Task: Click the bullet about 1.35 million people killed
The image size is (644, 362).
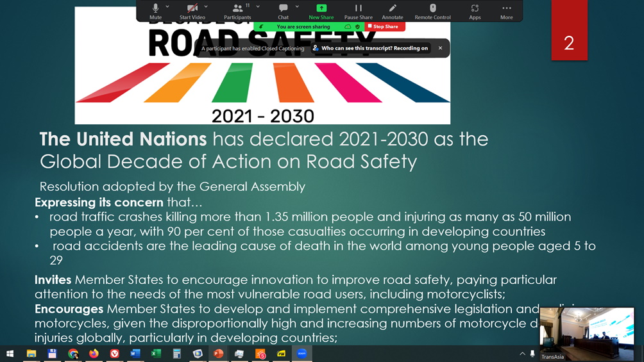Action: [x=310, y=224]
